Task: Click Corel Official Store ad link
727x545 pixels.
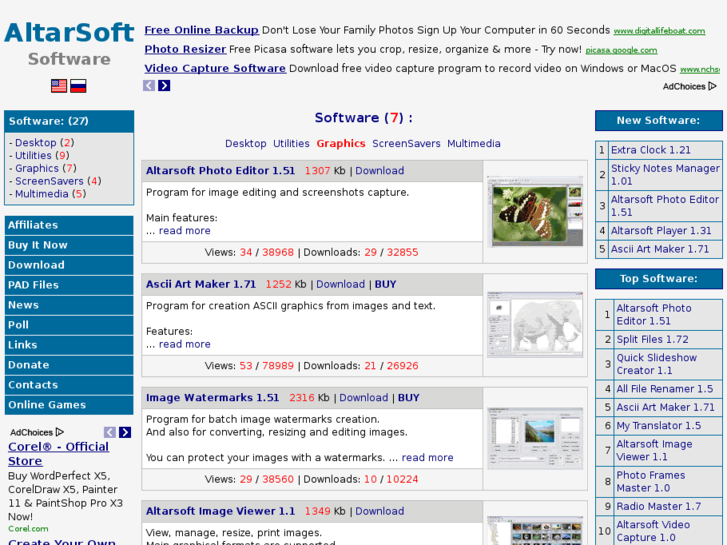Action: [58, 454]
